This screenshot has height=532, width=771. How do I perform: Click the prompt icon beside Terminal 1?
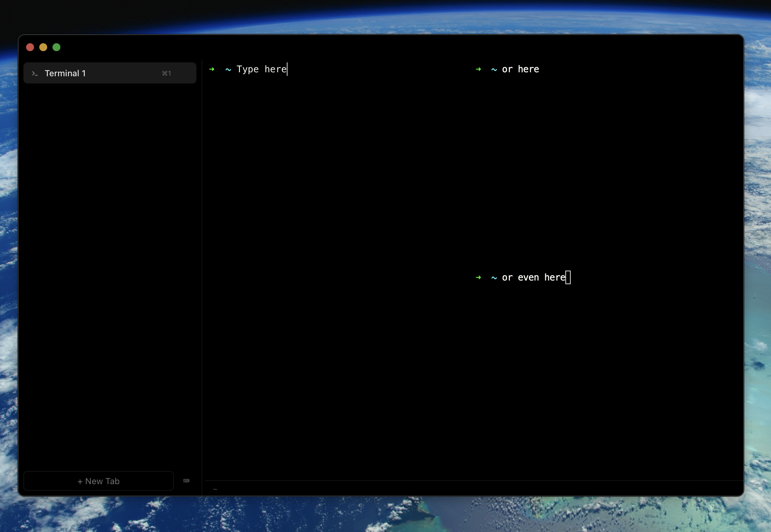[x=35, y=73]
